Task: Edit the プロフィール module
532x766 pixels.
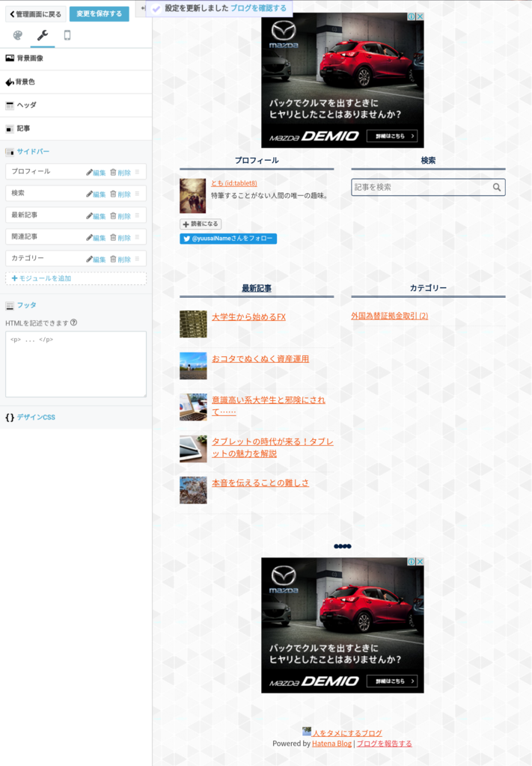Action: (x=97, y=173)
